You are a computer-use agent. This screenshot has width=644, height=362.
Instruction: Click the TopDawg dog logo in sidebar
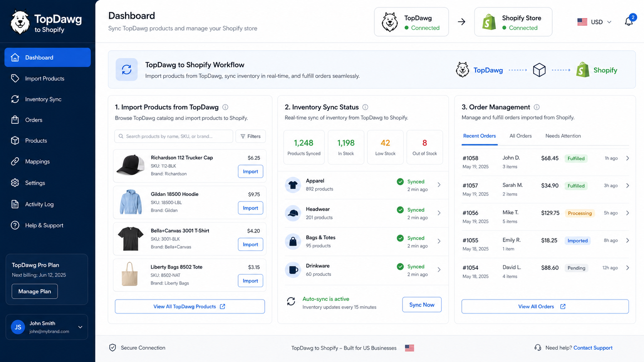point(20,22)
